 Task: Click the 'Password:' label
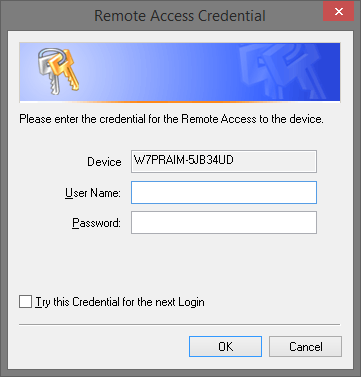click(96, 223)
